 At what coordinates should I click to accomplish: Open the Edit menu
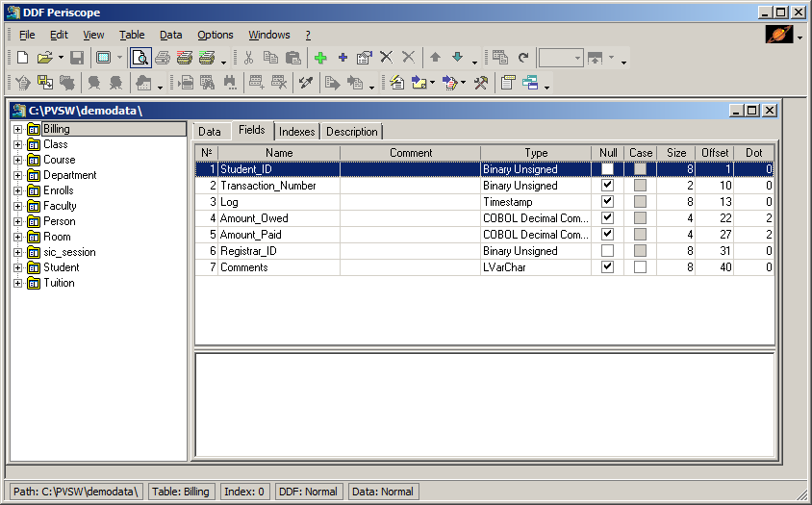(x=59, y=35)
